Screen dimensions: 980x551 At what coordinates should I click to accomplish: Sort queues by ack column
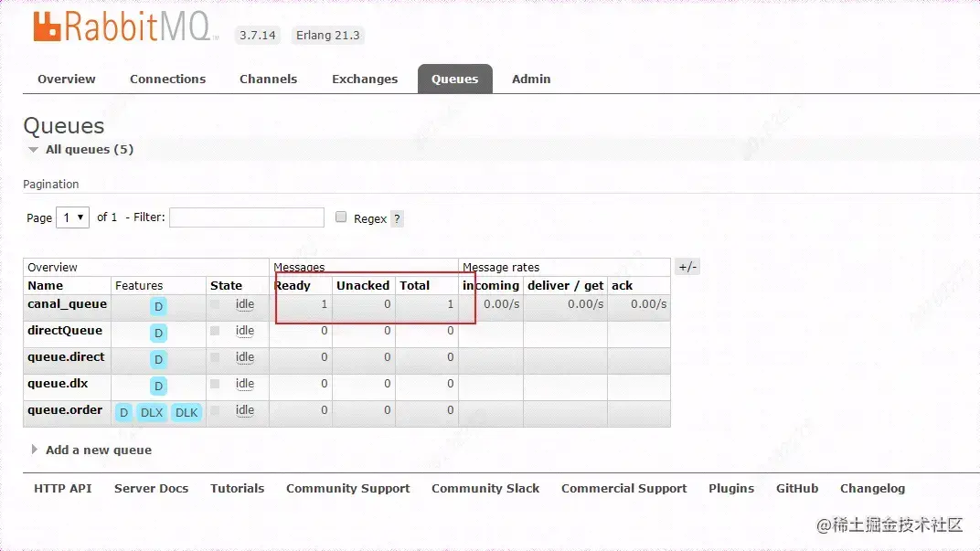622,285
